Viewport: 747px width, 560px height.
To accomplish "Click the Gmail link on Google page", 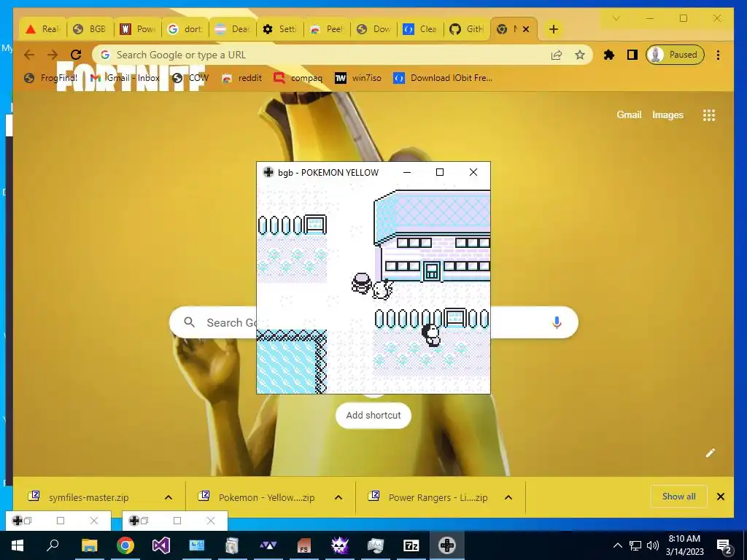I will point(629,114).
